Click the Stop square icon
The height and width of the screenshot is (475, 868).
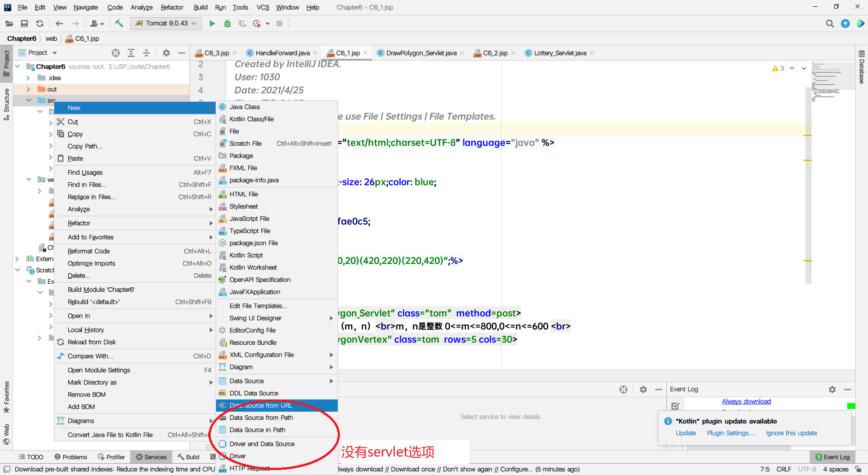click(279, 24)
